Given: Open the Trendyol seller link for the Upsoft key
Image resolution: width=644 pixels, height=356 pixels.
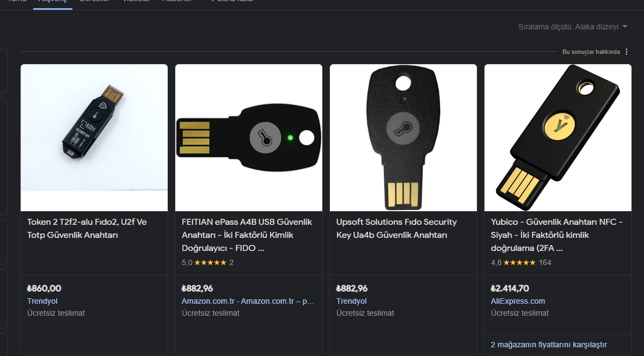Looking at the screenshot, I should tap(352, 301).
